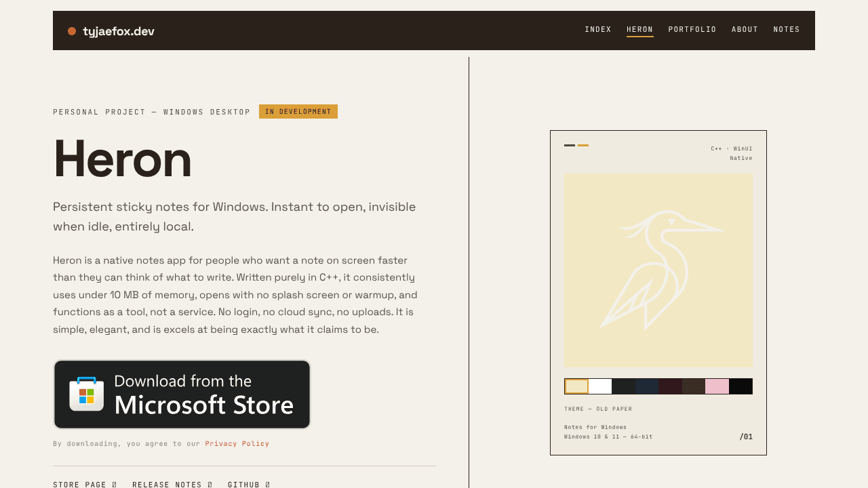Click 'PERSONAL PROJECT — WINDOWS DESKTOP' label
The height and width of the screenshot is (488, 868).
point(152,112)
